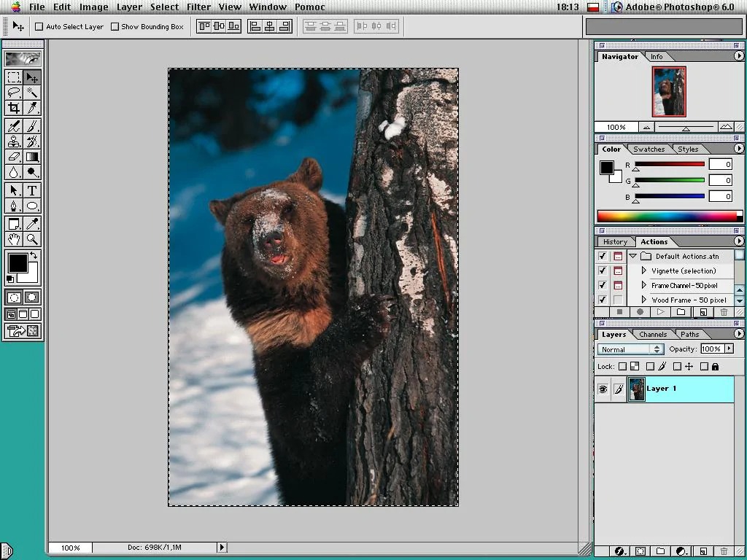Click the Jump to ImageReady icon

tap(23, 331)
